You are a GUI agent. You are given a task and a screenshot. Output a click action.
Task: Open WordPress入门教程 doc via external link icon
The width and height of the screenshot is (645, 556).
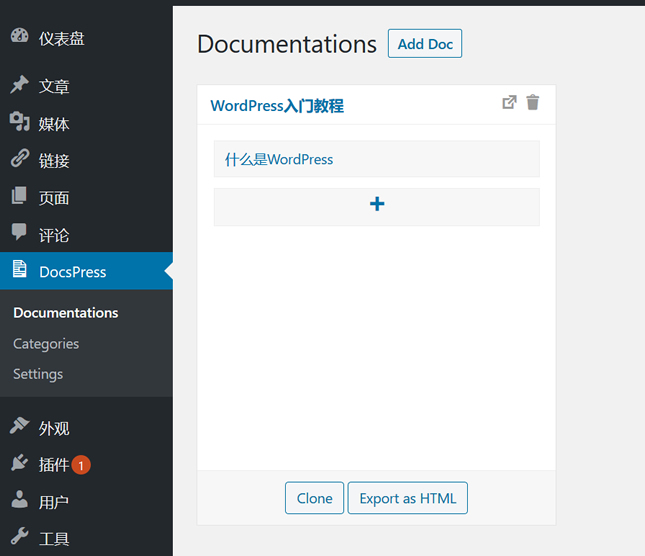[x=509, y=102]
